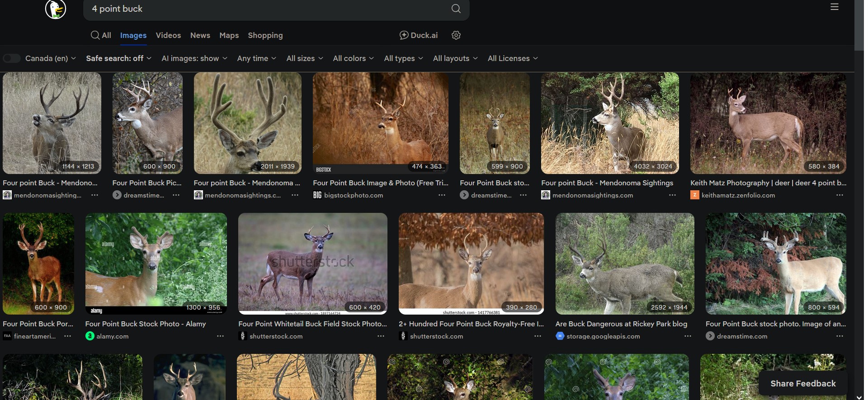Open options for 2+ Hundred shutterstock result
Image resolution: width=868 pixels, height=400 pixels.
pyautogui.click(x=538, y=336)
